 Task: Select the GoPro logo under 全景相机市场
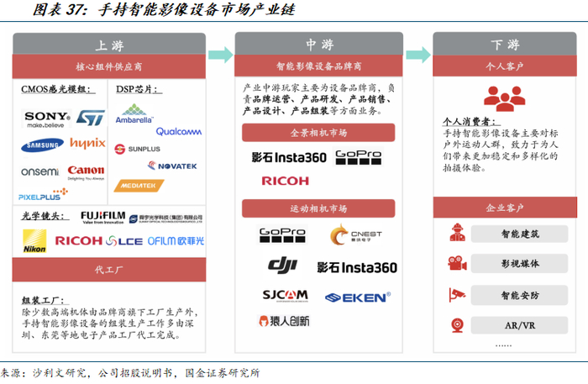[359, 157]
